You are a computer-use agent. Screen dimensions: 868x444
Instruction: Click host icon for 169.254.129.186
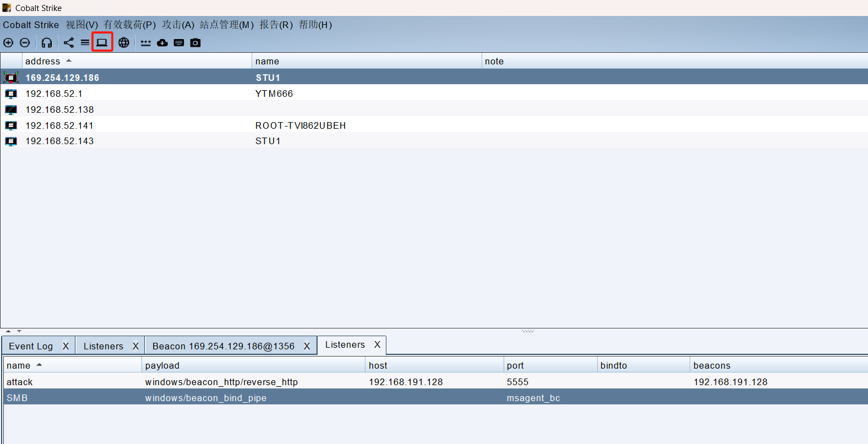point(11,78)
